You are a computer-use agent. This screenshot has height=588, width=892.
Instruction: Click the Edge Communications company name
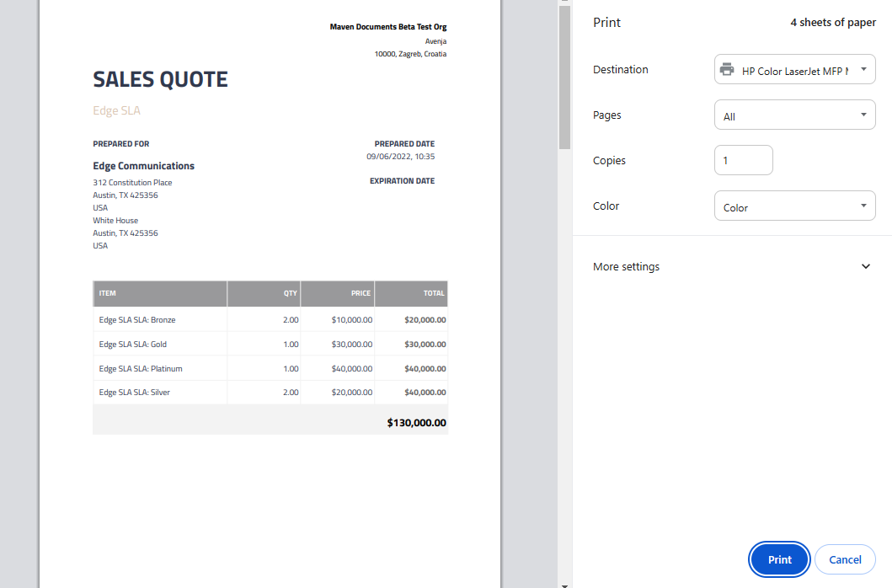(x=143, y=166)
